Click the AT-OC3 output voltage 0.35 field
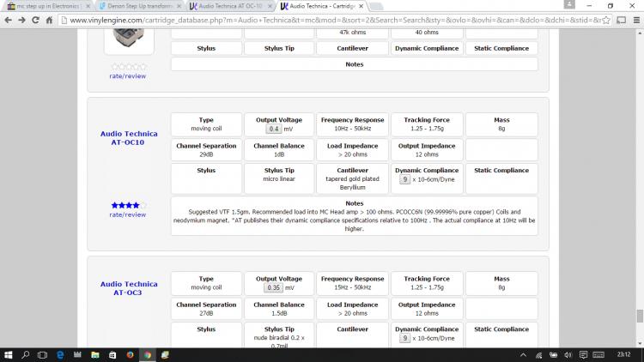The width and height of the screenshot is (644, 362). 273,287
